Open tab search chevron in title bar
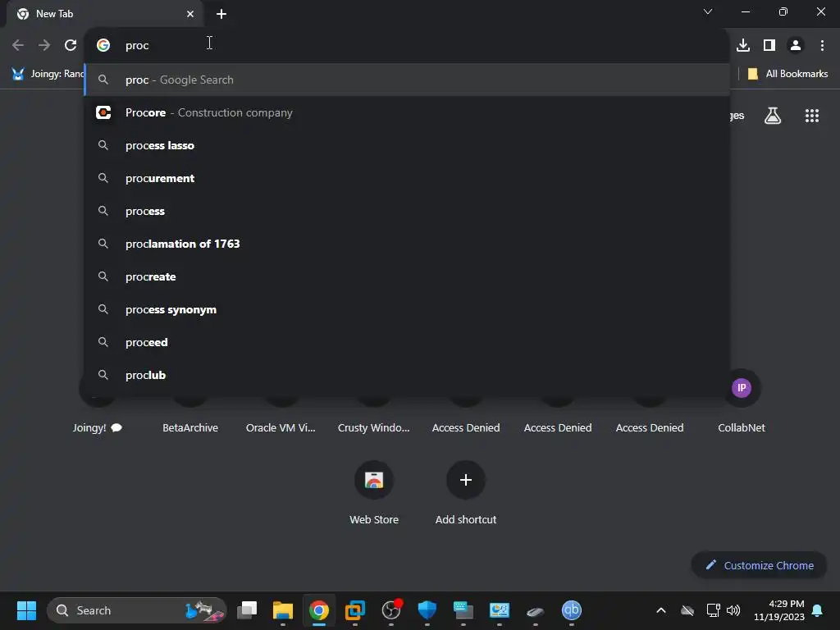The height and width of the screenshot is (630, 840). (x=708, y=11)
